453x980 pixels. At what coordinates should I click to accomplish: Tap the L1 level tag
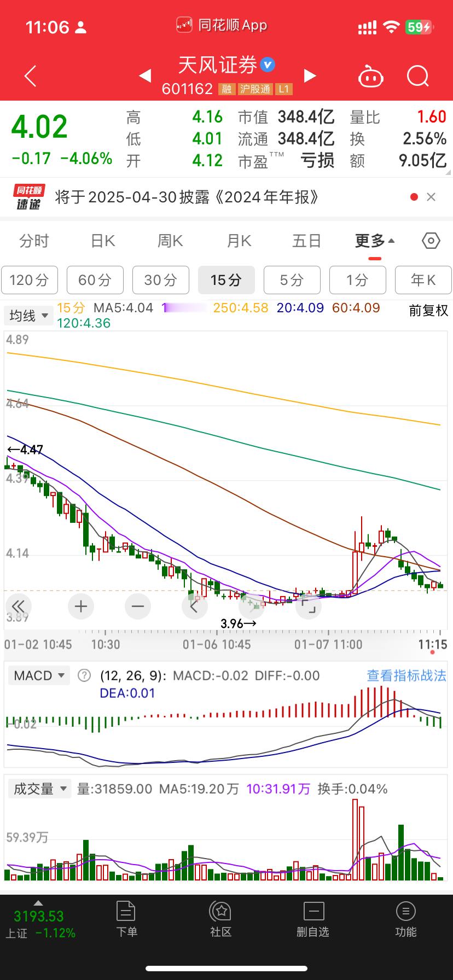[283, 89]
